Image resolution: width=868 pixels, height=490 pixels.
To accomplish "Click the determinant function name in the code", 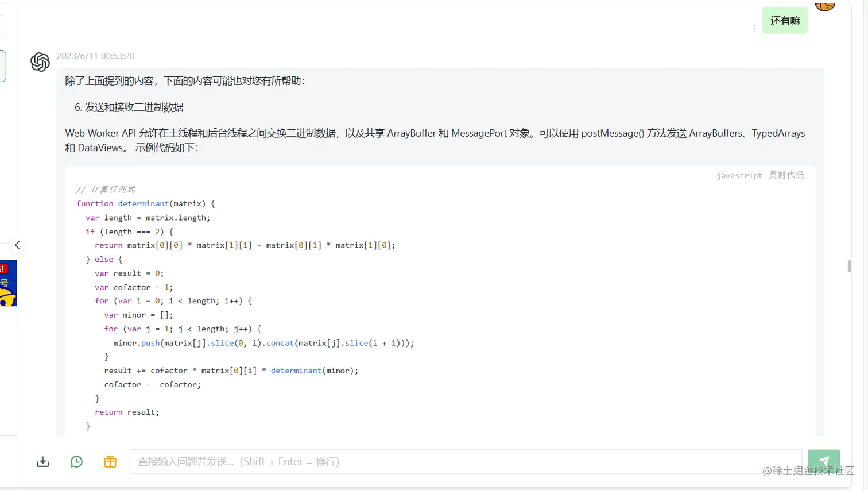I will tap(142, 203).
